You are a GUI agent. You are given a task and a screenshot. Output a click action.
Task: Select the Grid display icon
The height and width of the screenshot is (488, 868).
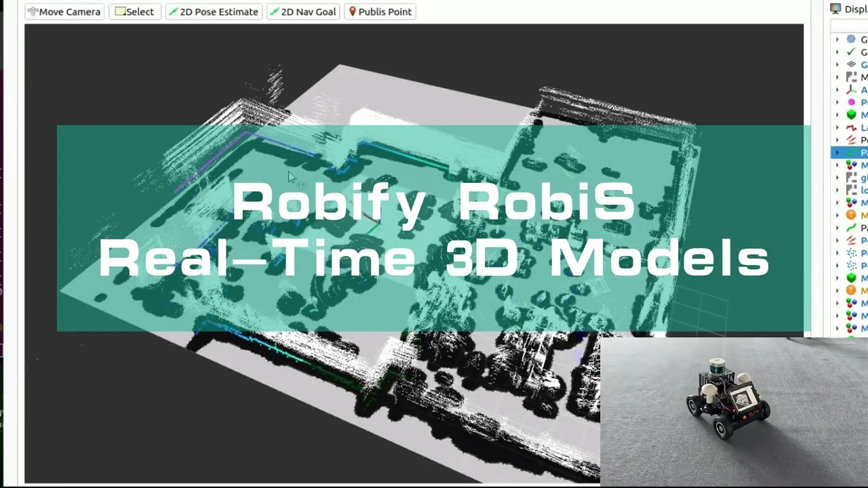pos(851,64)
